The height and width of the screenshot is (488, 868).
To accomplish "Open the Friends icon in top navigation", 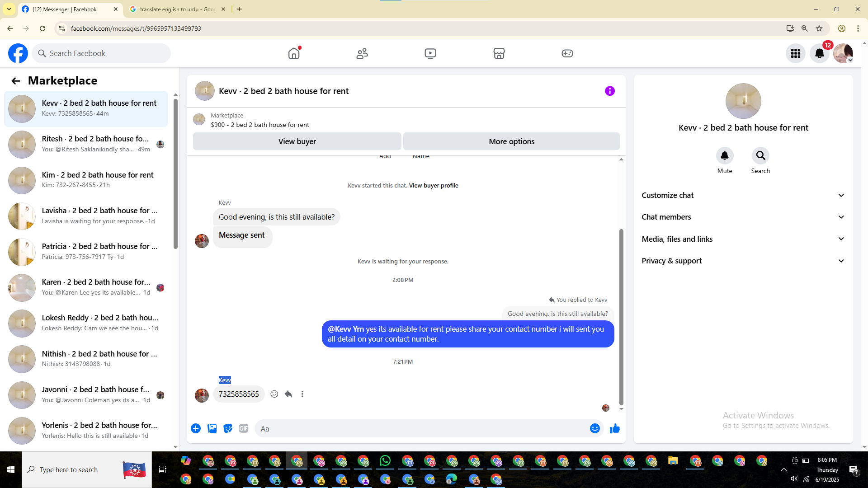I will [x=362, y=53].
